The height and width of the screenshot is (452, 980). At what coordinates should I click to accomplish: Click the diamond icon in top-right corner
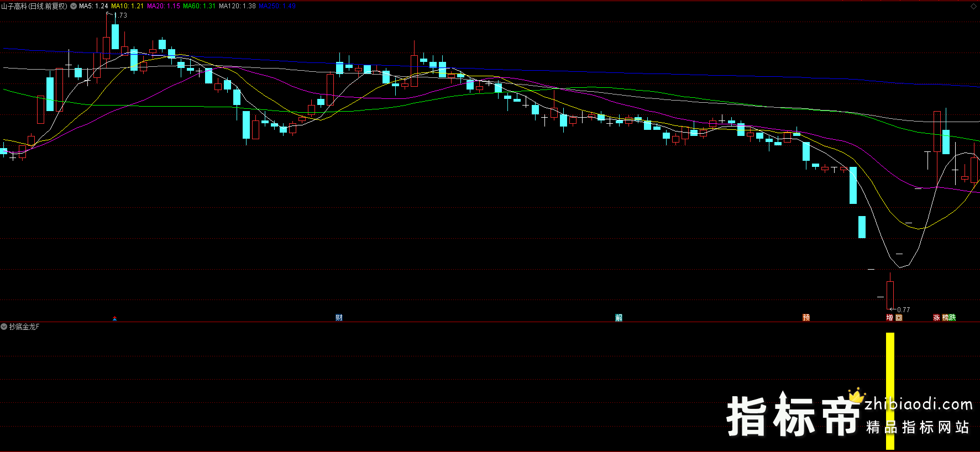click(x=973, y=6)
